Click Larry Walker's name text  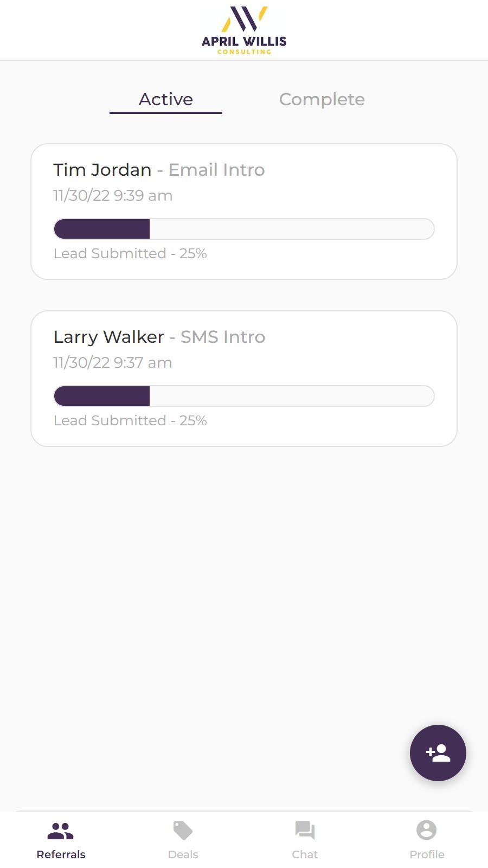(x=108, y=337)
